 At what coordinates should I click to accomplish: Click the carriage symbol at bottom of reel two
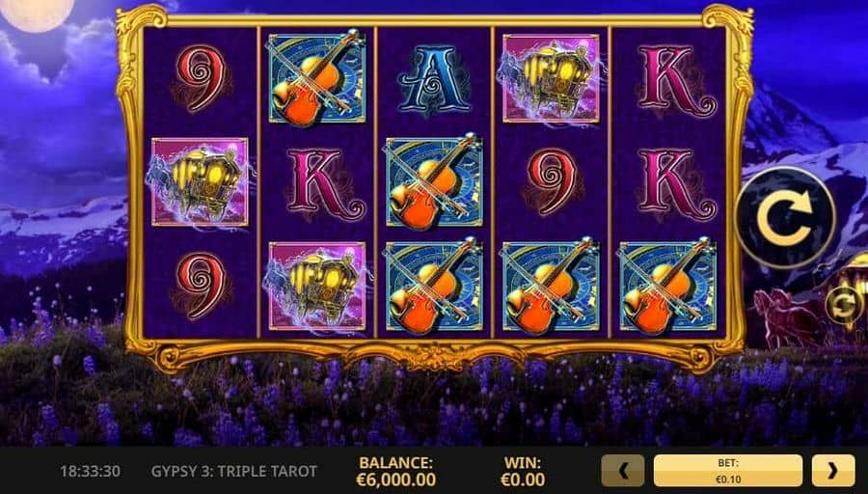coord(317,287)
